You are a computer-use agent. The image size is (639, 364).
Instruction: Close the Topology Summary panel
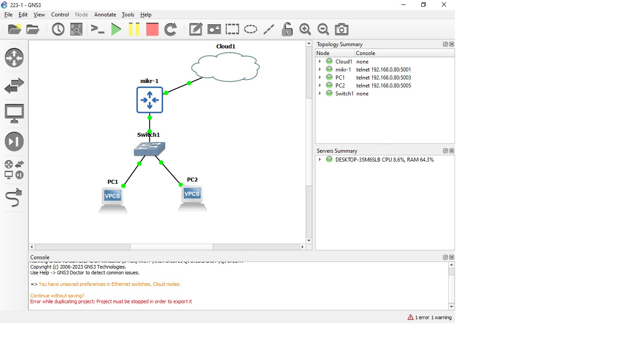pos(451,44)
